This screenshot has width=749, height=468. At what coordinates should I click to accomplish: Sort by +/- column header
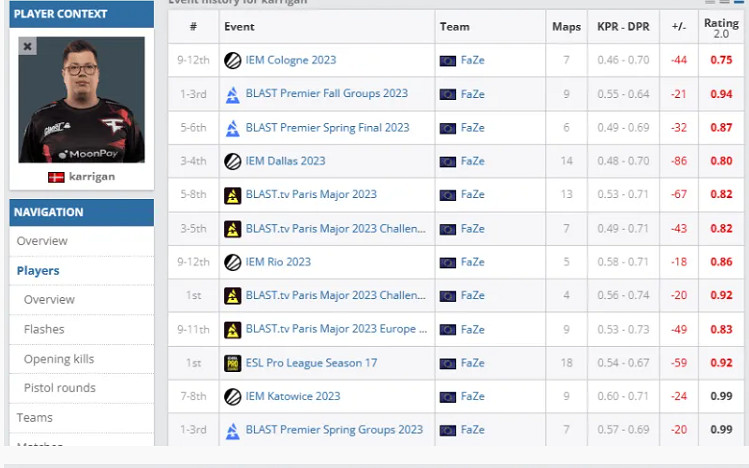(x=679, y=27)
